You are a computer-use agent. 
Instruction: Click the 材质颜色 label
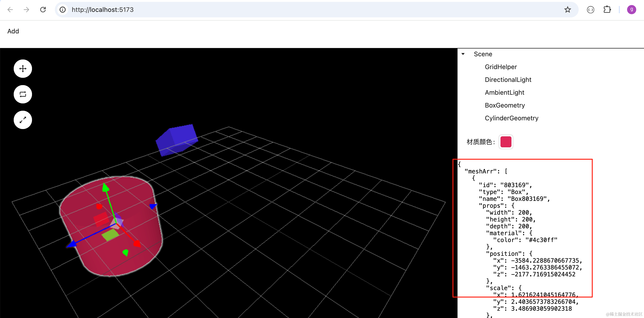pos(481,142)
